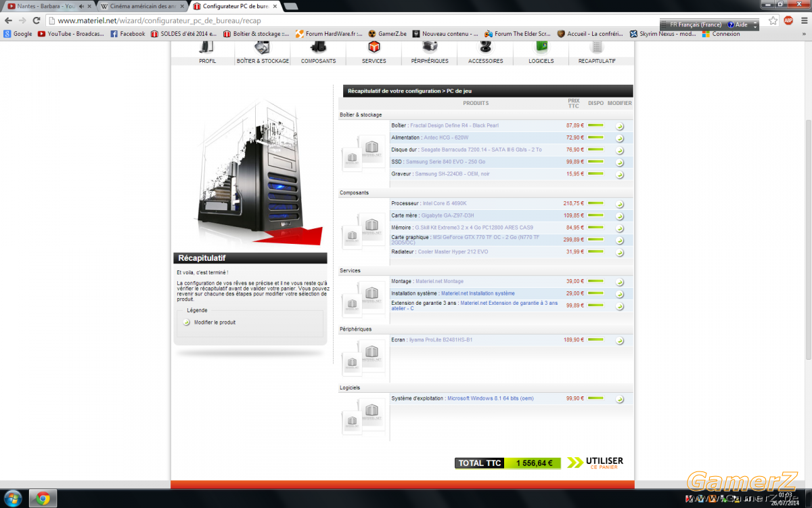
Task: Open Materiel.net Installation système link
Action: click(x=478, y=293)
